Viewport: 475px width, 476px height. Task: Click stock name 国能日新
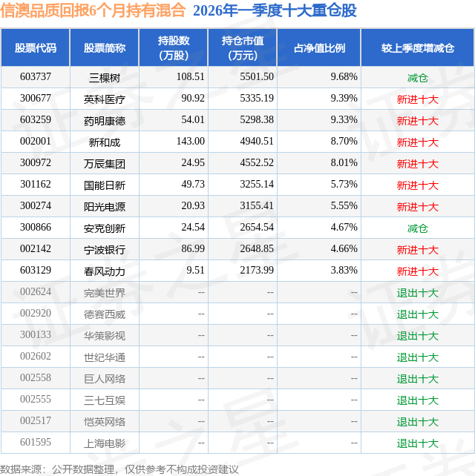click(105, 185)
